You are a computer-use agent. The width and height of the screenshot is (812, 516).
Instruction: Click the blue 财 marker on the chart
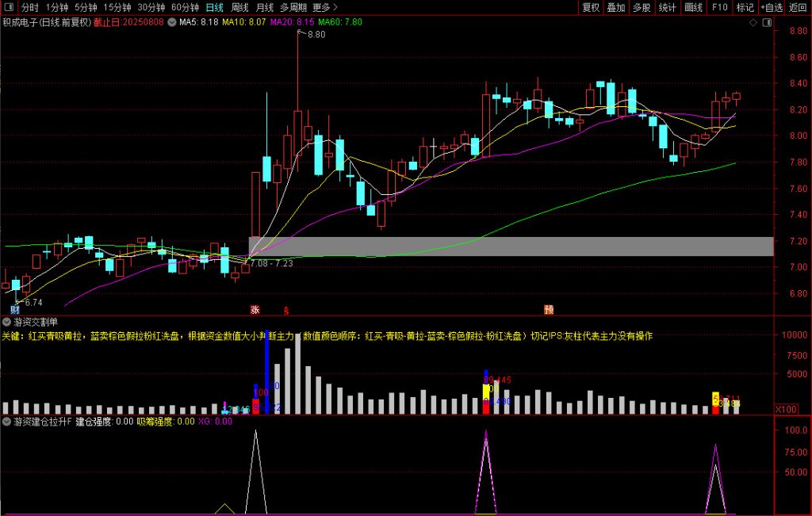coord(14,309)
